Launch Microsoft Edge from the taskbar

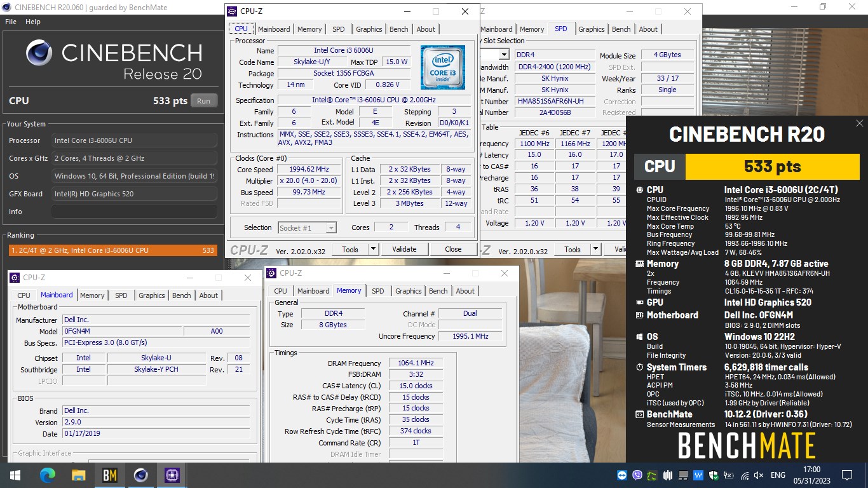pos(48,475)
